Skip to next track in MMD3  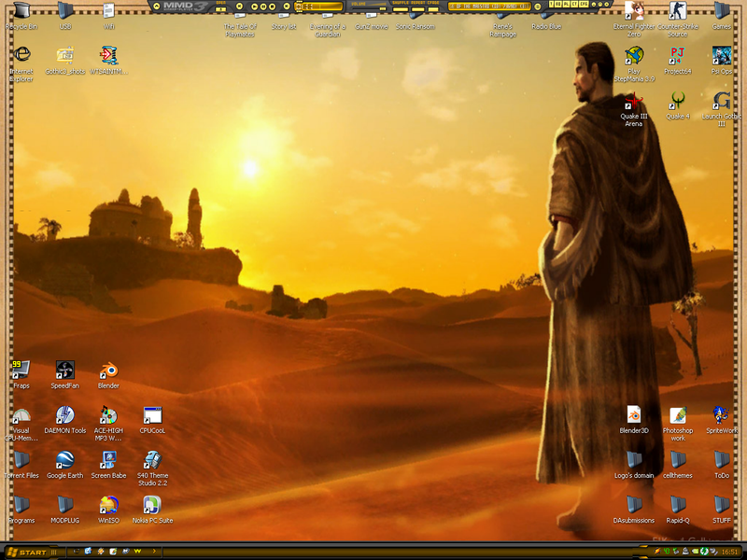click(287, 7)
